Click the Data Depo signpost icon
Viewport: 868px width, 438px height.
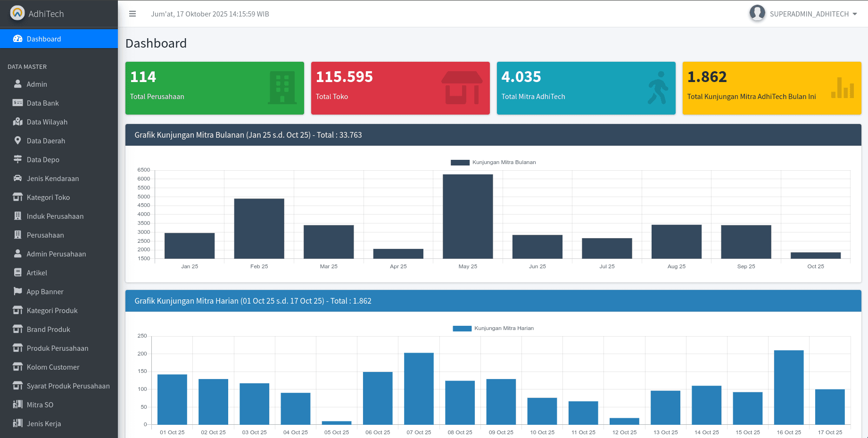18,159
